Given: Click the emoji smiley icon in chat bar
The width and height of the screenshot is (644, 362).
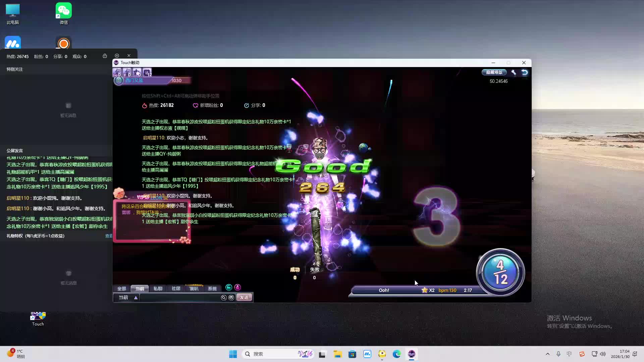Looking at the screenshot, I should click(x=231, y=298).
